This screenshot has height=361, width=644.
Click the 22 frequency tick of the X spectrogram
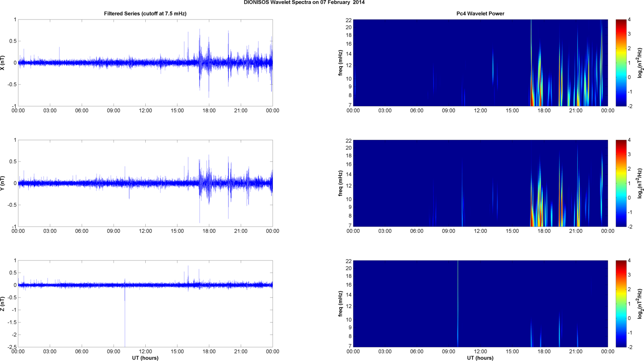pyautogui.click(x=349, y=20)
